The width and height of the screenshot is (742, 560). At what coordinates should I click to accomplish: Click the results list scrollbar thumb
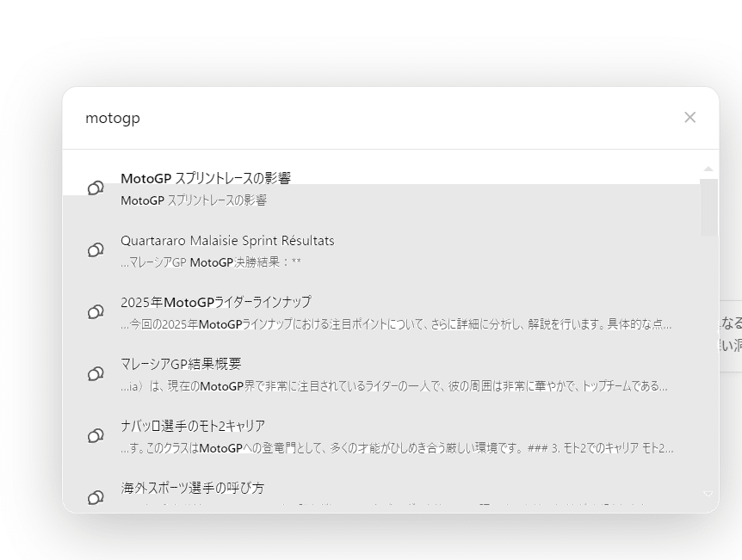pyautogui.click(x=709, y=207)
